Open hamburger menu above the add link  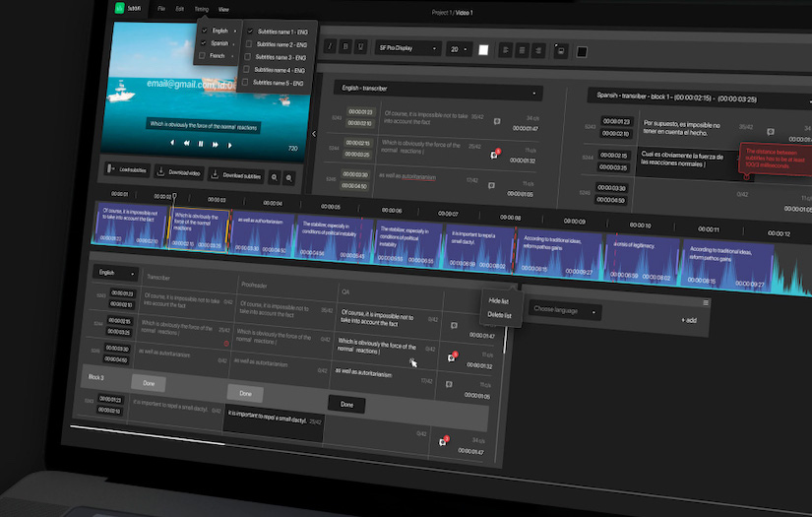[x=706, y=302]
